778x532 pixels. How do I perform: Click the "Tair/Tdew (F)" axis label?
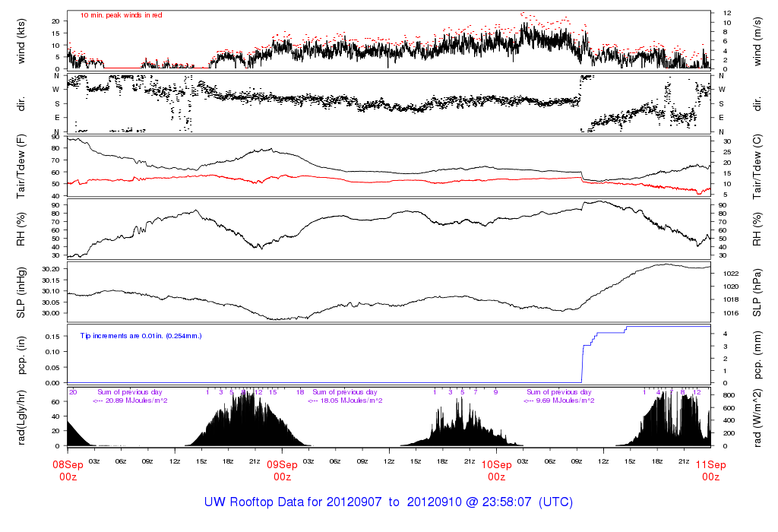click(21, 166)
